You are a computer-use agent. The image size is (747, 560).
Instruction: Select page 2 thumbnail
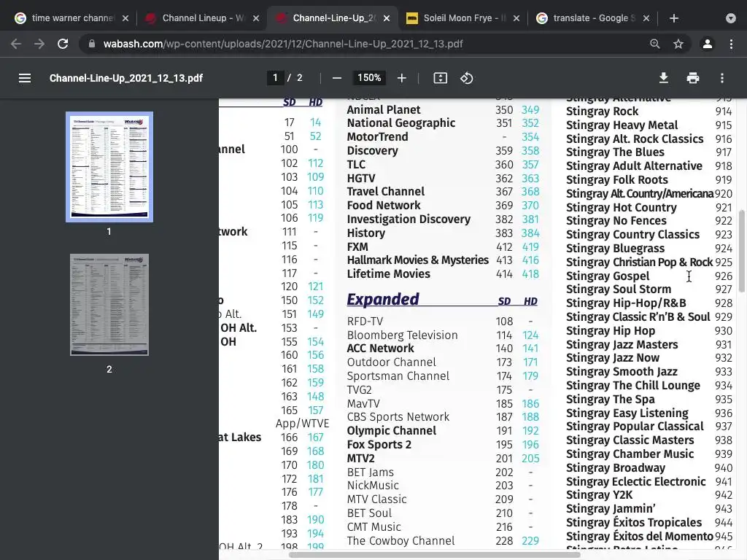(109, 305)
